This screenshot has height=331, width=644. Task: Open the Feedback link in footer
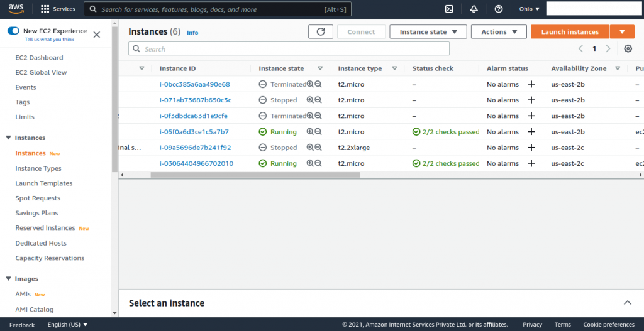22,325
